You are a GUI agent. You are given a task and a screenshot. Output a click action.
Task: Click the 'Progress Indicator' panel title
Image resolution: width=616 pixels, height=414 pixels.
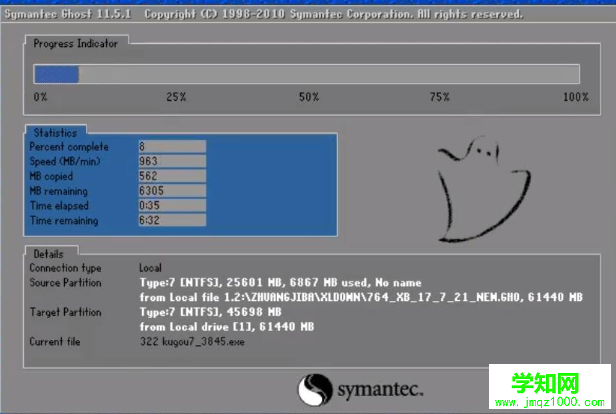click(75, 43)
